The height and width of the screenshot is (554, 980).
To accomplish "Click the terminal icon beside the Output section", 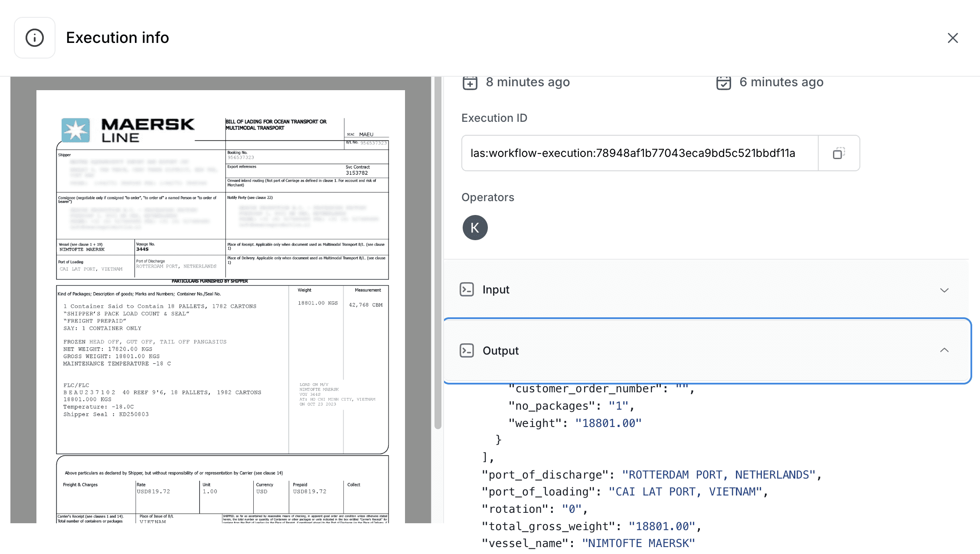I will coord(467,350).
